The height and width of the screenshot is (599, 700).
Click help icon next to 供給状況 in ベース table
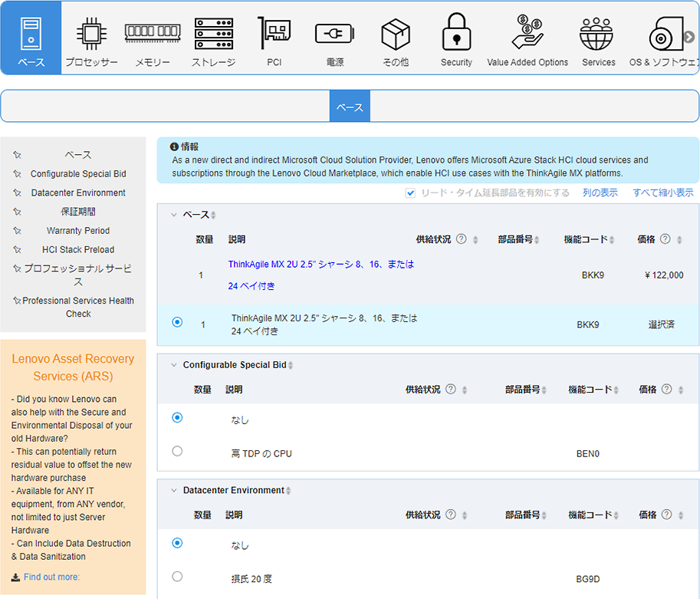click(x=462, y=239)
